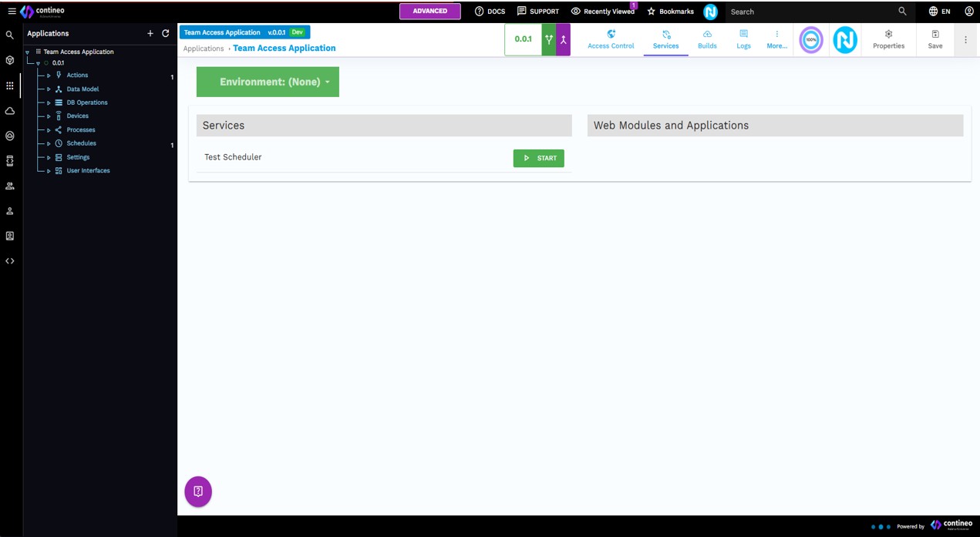Image resolution: width=980 pixels, height=537 pixels.
Task: Click the Applications breadcrumb link
Action: pyautogui.click(x=204, y=49)
